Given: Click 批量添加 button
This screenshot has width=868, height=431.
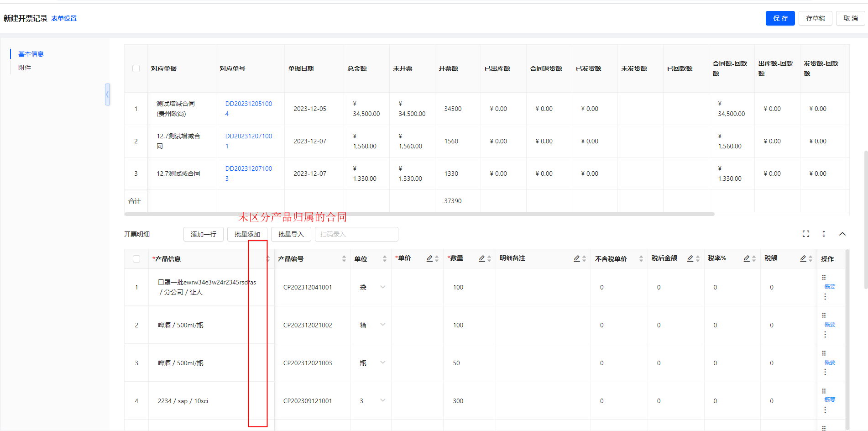Looking at the screenshot, I should 247,234.
